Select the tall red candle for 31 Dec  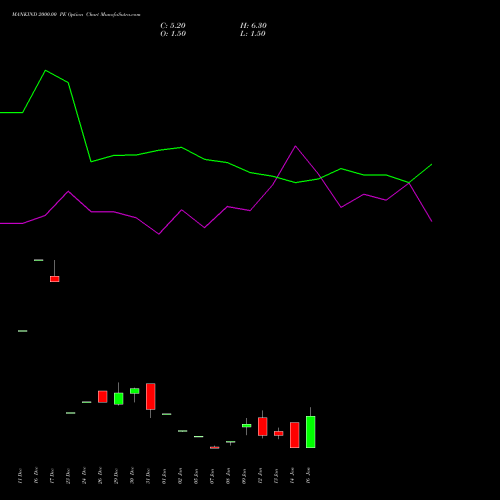tap(151, 396)
